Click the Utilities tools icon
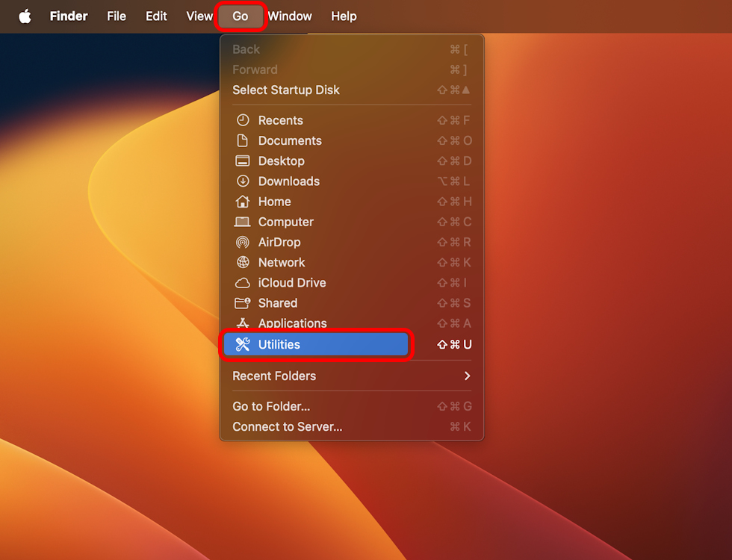 pyautogui.click(x=242, y=344)
